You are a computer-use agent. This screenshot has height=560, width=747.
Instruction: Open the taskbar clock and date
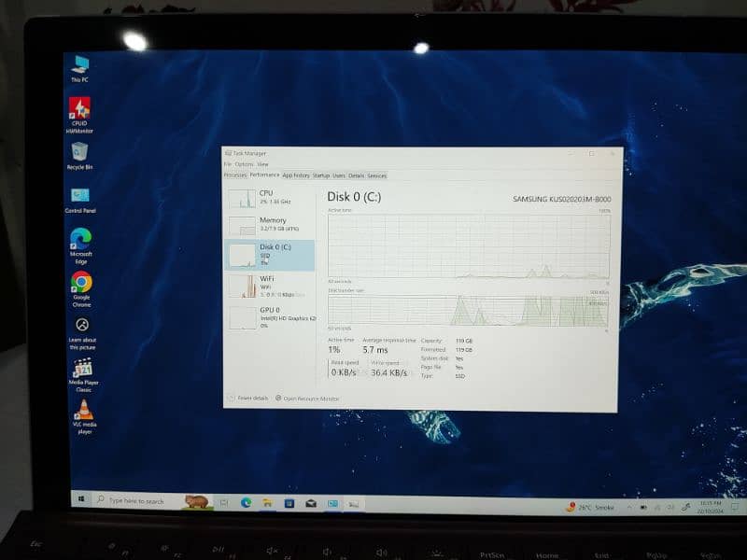click(711, 507)
